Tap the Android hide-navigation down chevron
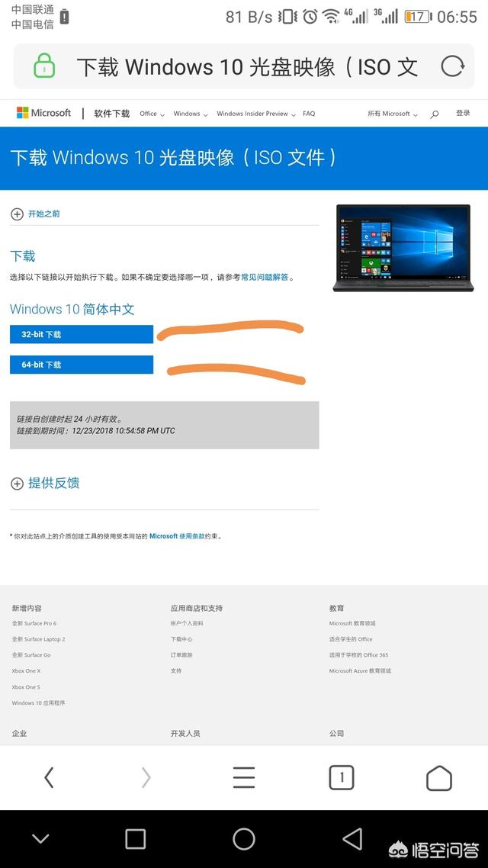Screen dimensions: 488x868 coord(40,839)
